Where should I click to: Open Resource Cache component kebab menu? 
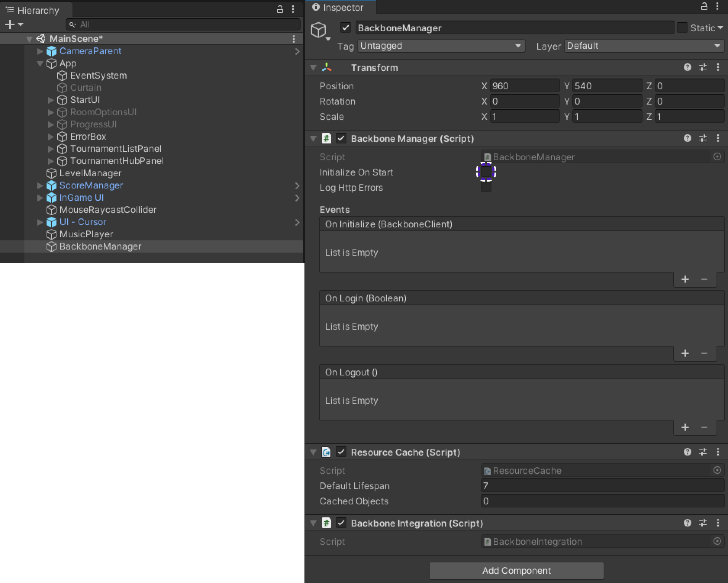[718, 452]
